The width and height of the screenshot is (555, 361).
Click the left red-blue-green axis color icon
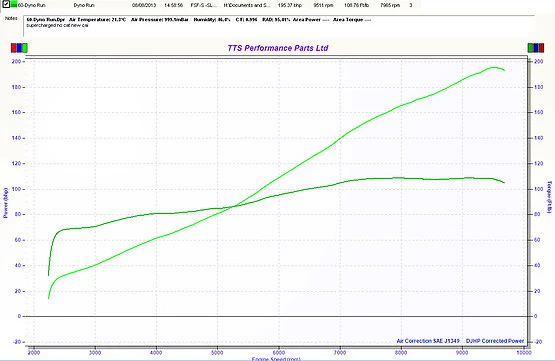[x=19, y=48]
